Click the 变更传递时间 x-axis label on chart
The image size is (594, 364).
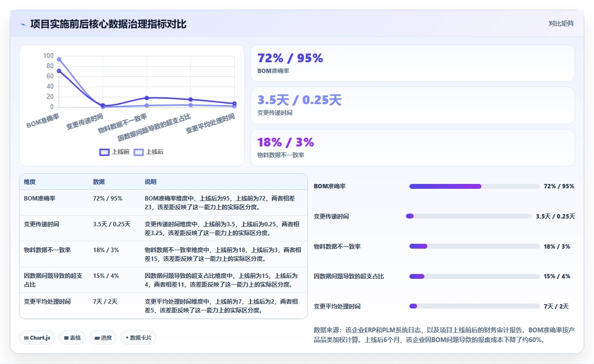[85, 121]
